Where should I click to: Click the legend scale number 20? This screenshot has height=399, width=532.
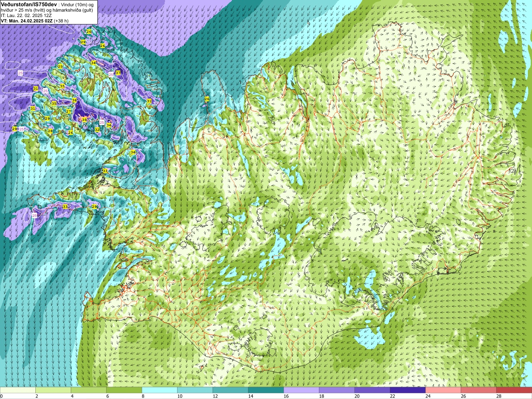tap(357, 396)
